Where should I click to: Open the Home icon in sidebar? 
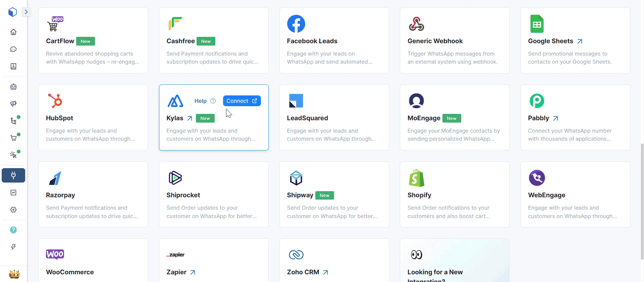[13, 32]
